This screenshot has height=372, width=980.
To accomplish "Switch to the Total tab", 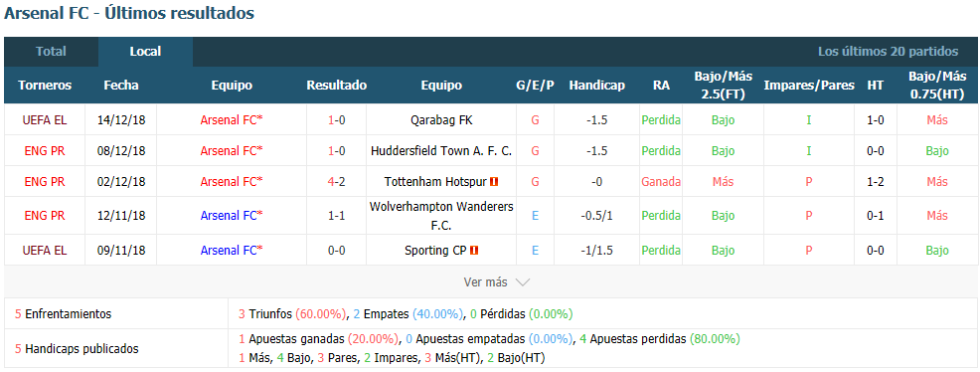I will (52, 52).
